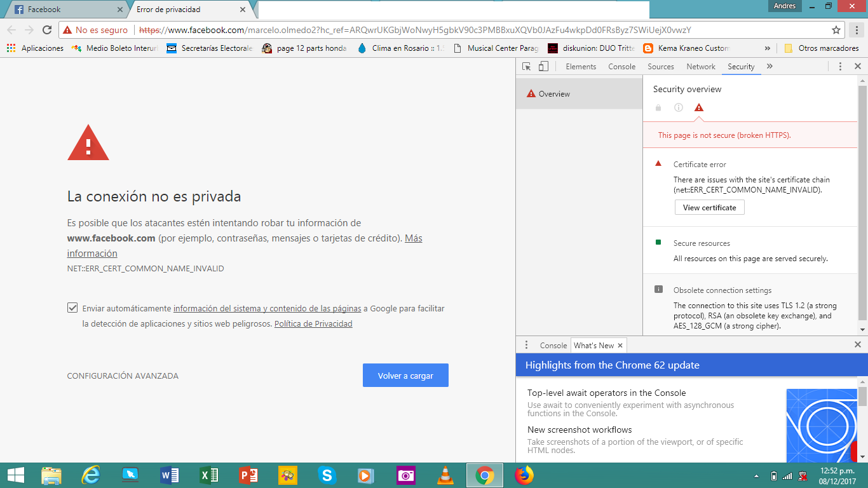The width and height of the screenshot is (868, 488).
Task: Click the Security overview panel scrollbar
Action: [x=862, y=205]
